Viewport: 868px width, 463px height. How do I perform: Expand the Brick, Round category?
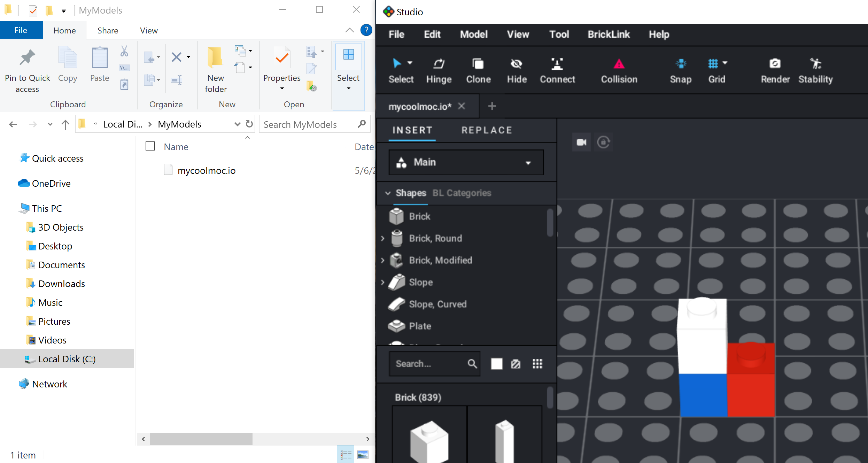pyautogui.click(x=383, y=238)
